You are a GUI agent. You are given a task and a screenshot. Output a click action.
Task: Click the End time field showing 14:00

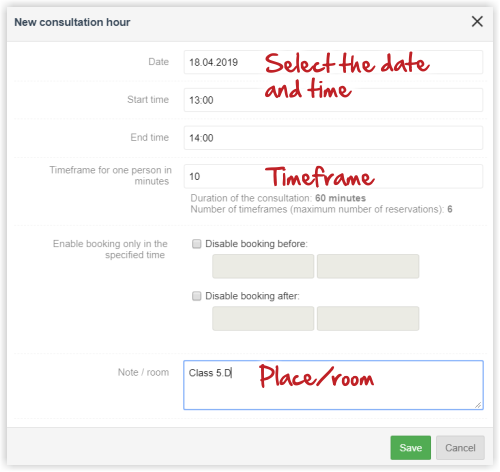333,137
